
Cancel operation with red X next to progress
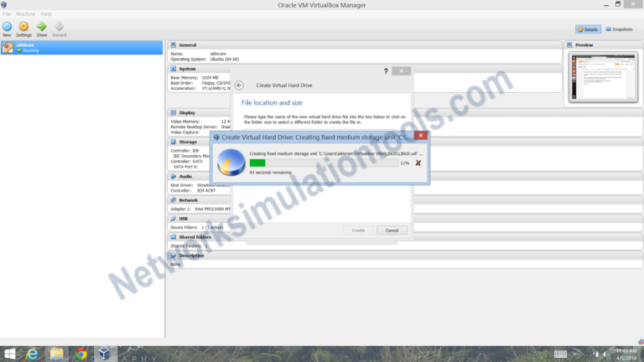coord(418,163)
